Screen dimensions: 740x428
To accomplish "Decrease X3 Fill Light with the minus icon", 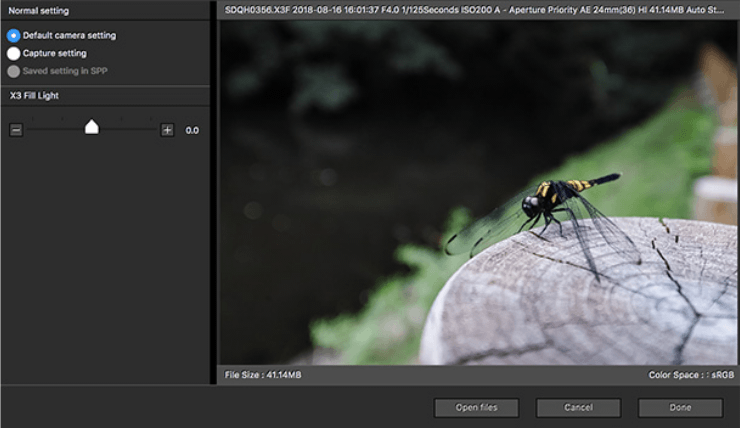I will [16, 130].
